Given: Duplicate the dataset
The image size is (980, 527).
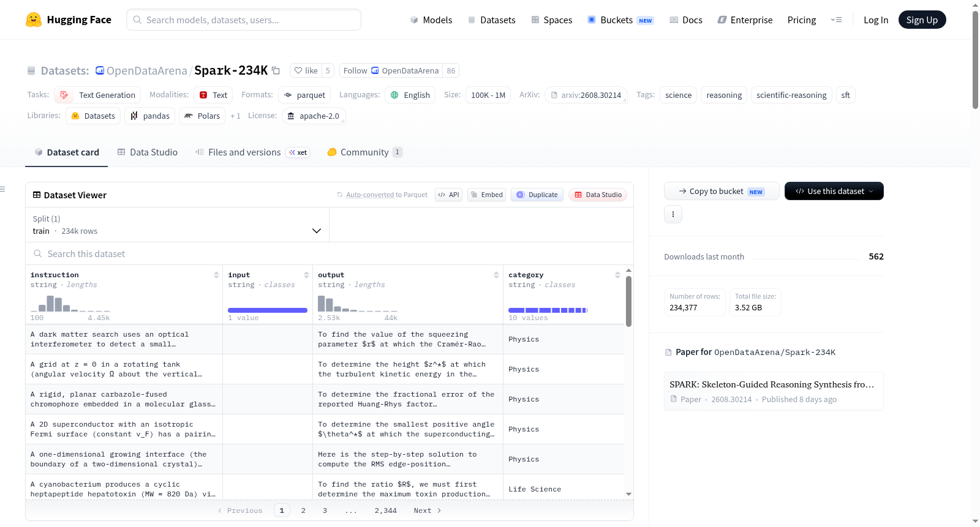Looking at the screenshot, I should [537, 195].
